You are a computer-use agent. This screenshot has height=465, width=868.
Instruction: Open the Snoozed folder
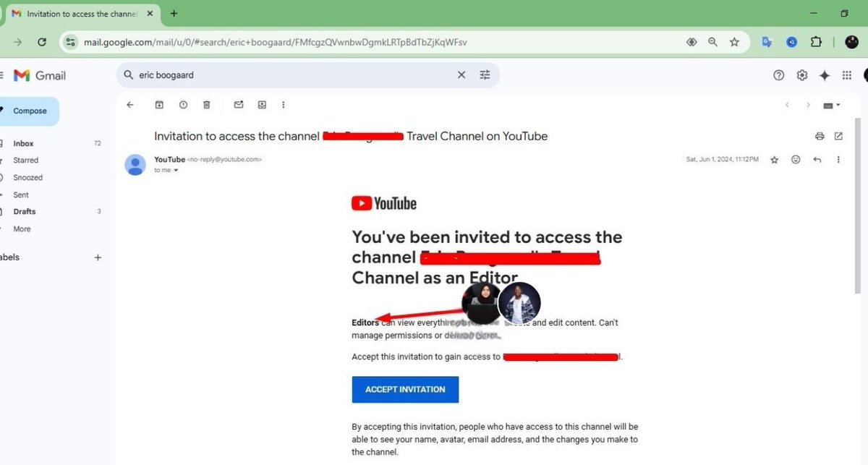tap(27, 177)
